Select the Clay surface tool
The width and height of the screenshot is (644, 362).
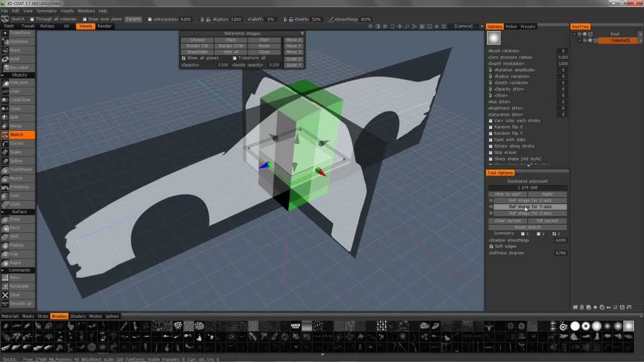click(x=18, y=254)
